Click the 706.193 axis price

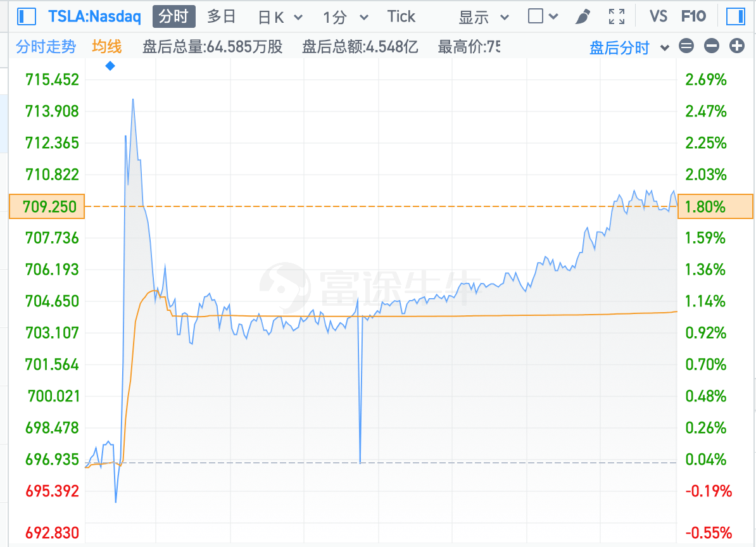pyautogui.click(x=52, y=270)
